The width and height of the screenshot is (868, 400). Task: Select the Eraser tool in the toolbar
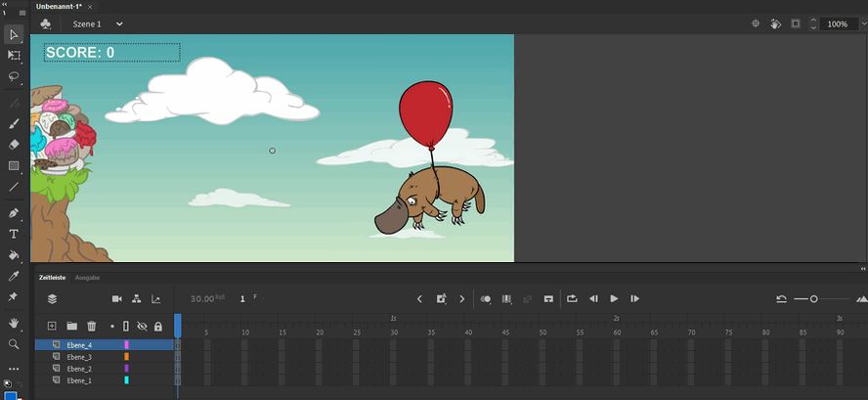tap(14, 144)
